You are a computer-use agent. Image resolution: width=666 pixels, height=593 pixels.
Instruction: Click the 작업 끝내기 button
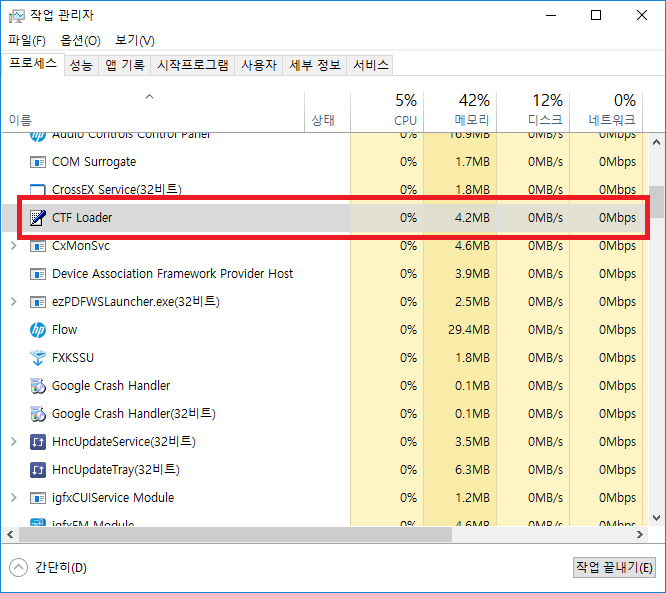(x=614, y=568)
